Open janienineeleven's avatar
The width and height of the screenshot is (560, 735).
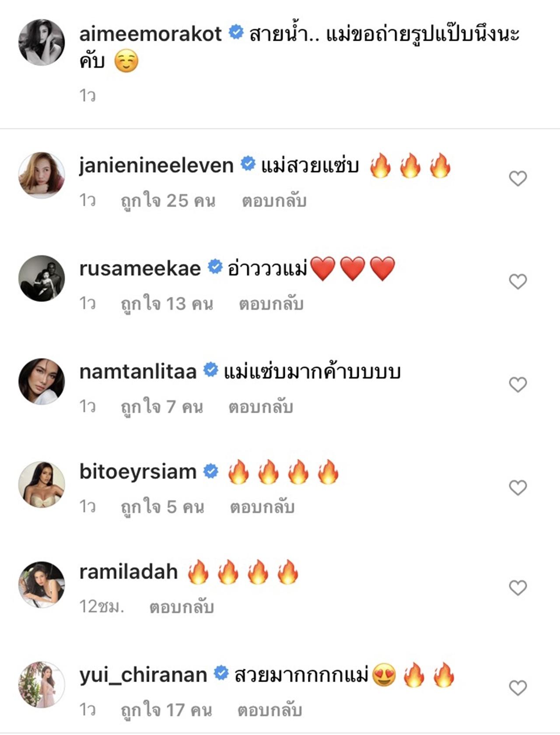click(42, 175)
